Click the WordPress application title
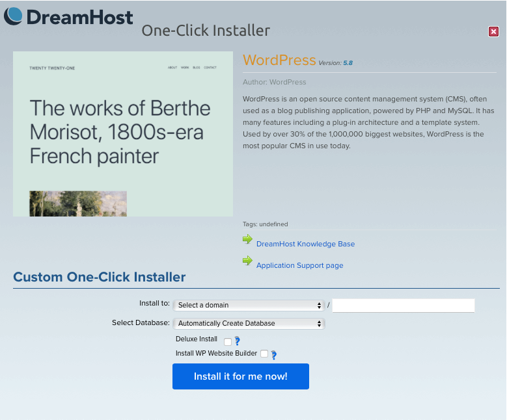 (x=279, y=60)
